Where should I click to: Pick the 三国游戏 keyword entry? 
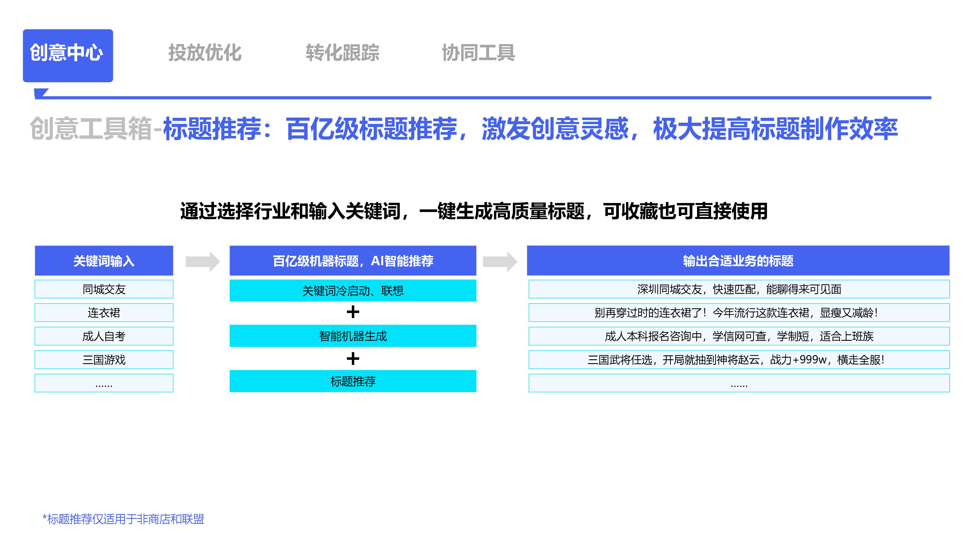pos(104,360)
